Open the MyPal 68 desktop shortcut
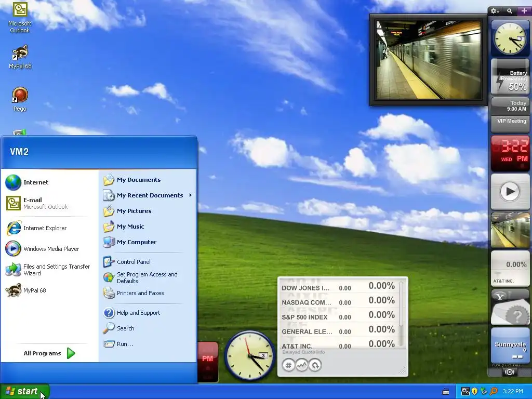 click(20, 57)
